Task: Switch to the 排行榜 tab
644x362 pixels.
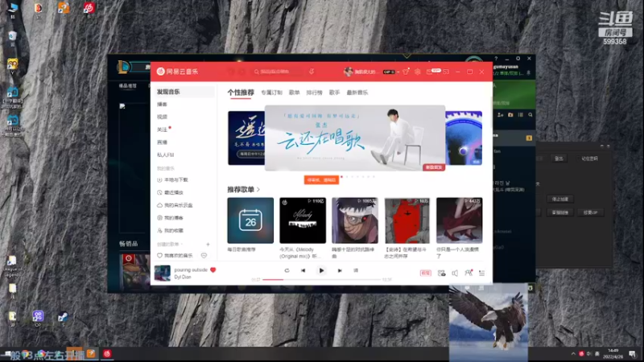Action: click(x=315, y=93)
